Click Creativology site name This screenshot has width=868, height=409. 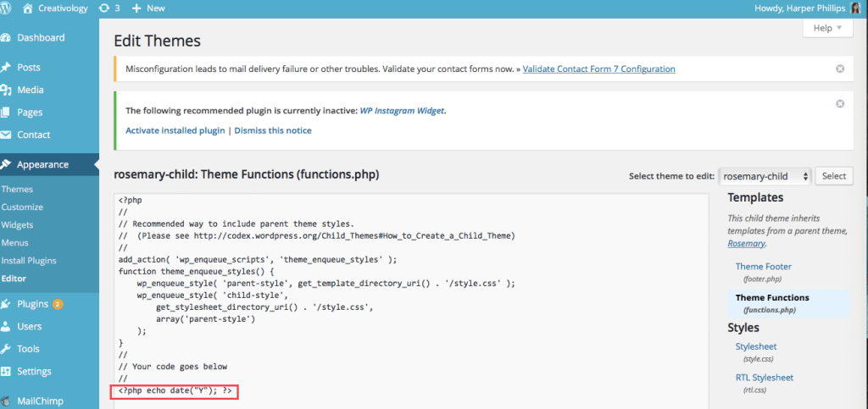point(63,8)
